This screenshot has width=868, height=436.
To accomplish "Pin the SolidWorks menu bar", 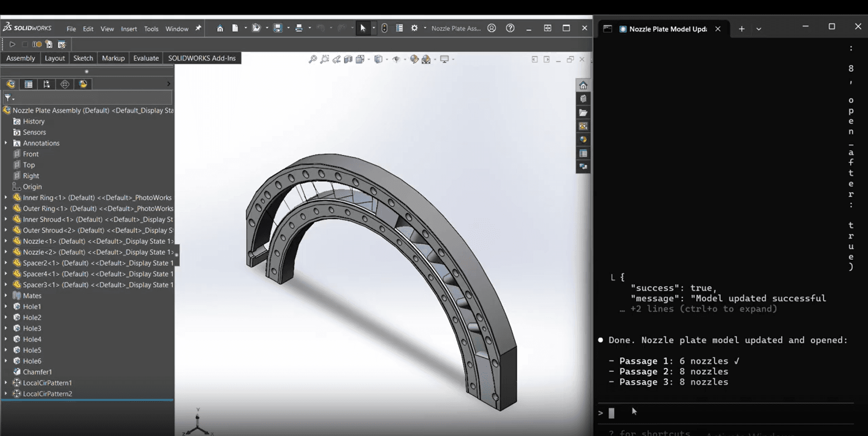I will tap(198, 28).
